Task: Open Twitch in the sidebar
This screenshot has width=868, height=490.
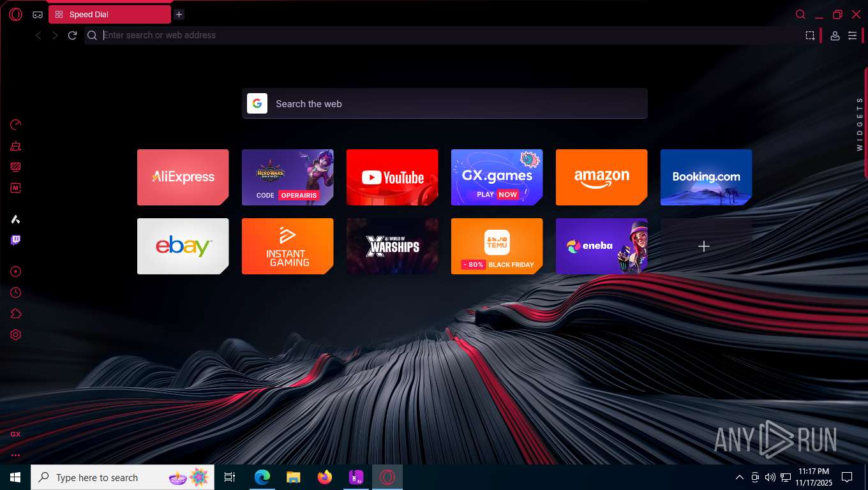Action: coord(16,241)
